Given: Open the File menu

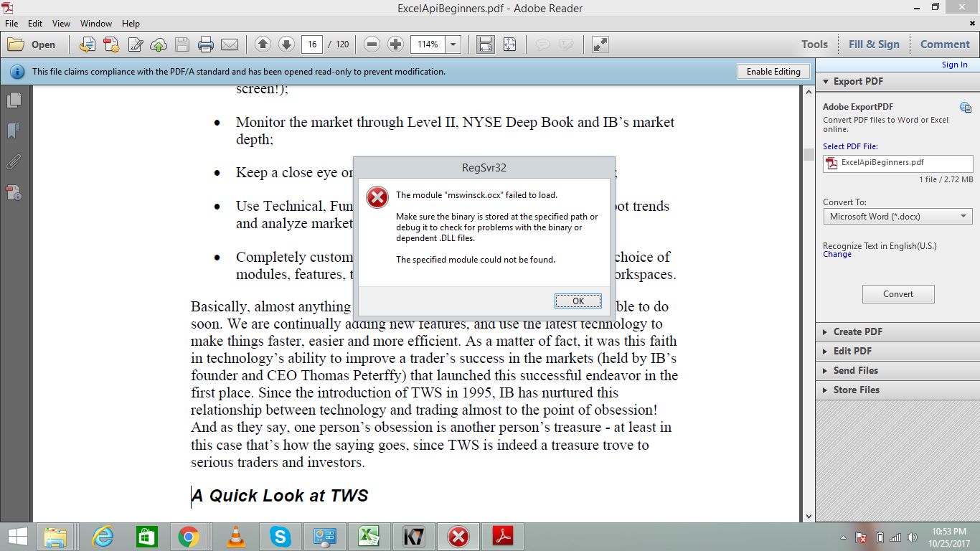Looking at the screenshot, I should tap(11, 24).
